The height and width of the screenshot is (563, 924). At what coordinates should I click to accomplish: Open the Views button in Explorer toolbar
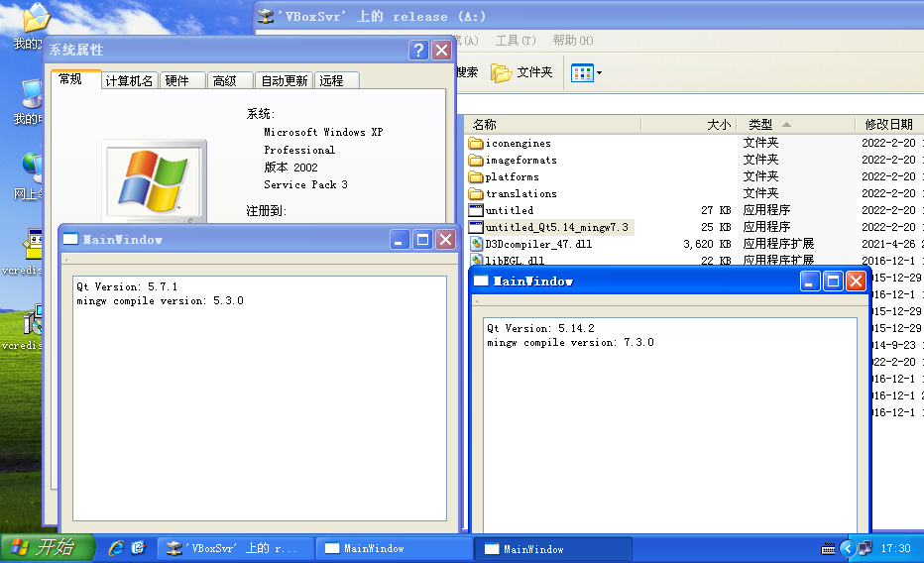[582, 73]
